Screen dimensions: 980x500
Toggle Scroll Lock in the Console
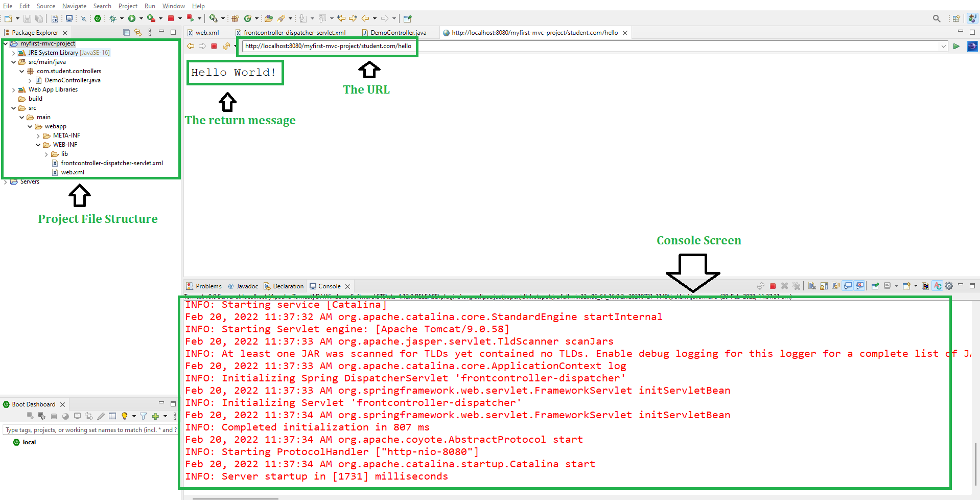pyautogui.click(x=823, y=286)
